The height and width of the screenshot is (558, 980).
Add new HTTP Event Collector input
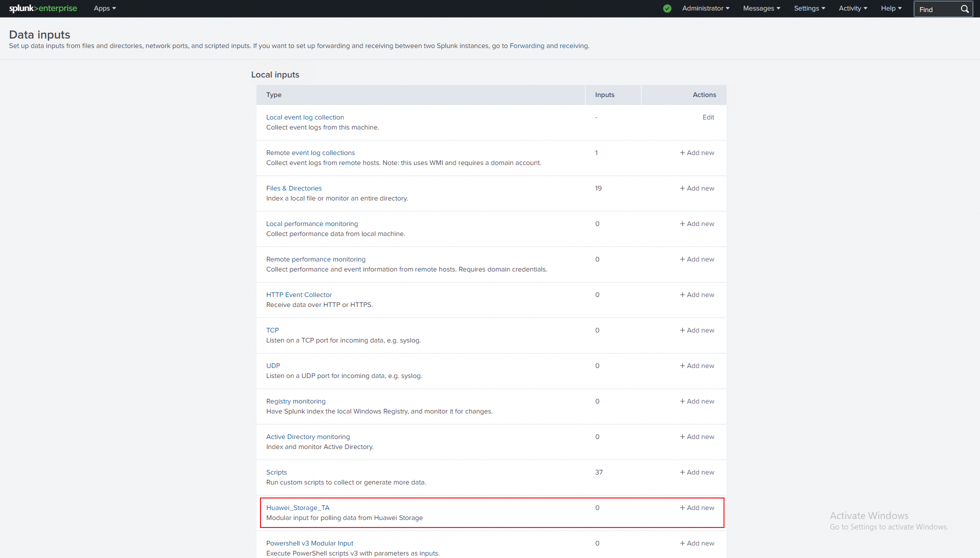(697, 295)
